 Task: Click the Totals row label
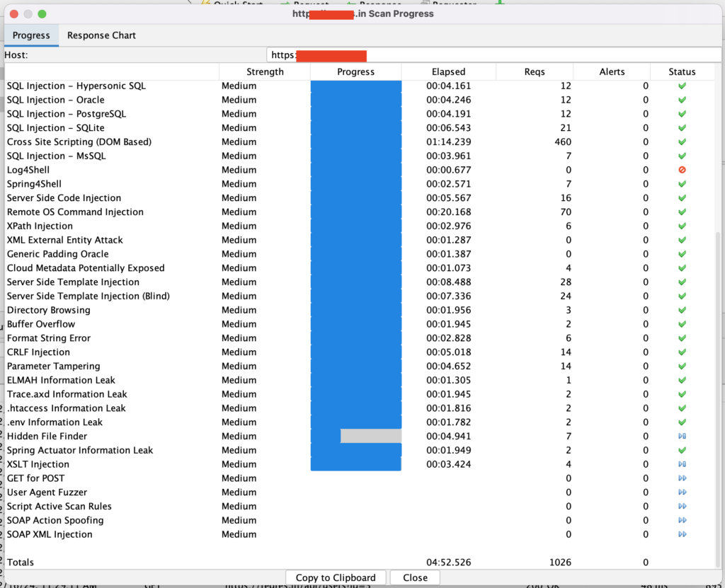(x=21, y=563)
